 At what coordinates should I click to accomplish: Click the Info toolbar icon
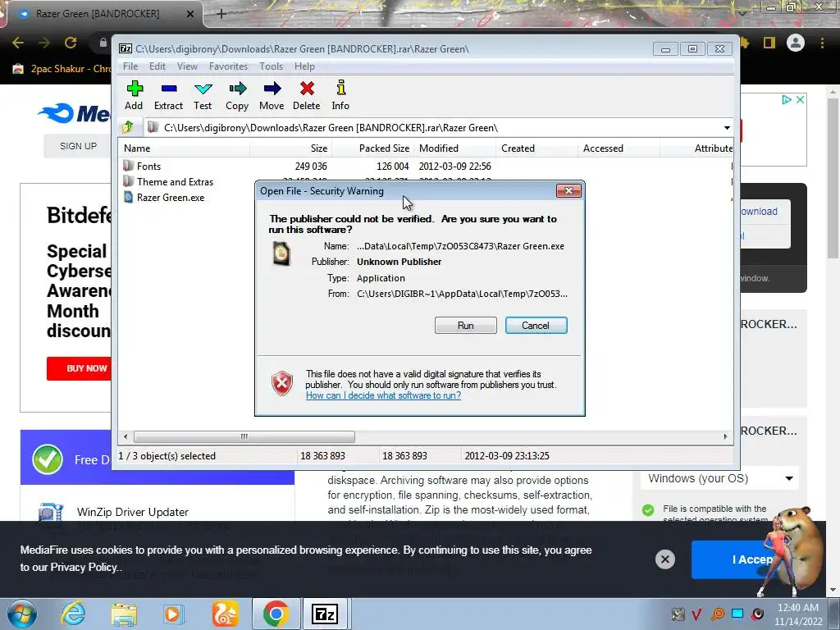[x=340, y=95]
